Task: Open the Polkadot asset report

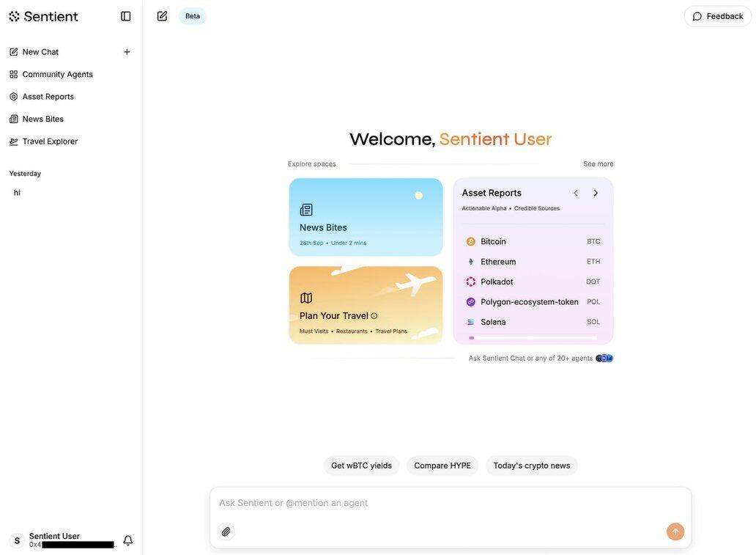Action: click(533, 282)
